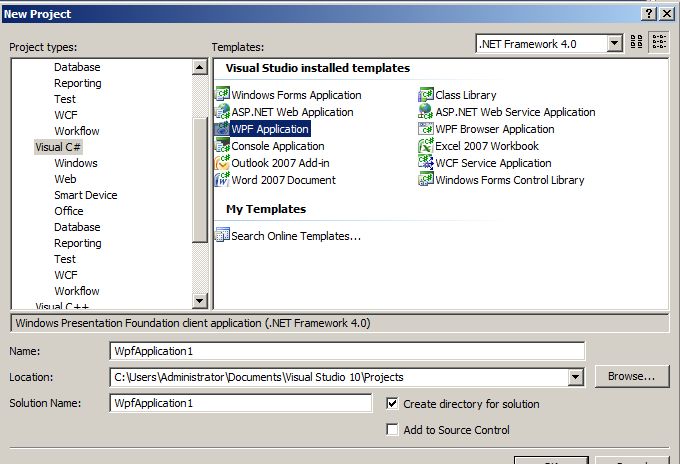Click Windows Forms Control Library label text

pyautogui.click(x=510, y=180)
